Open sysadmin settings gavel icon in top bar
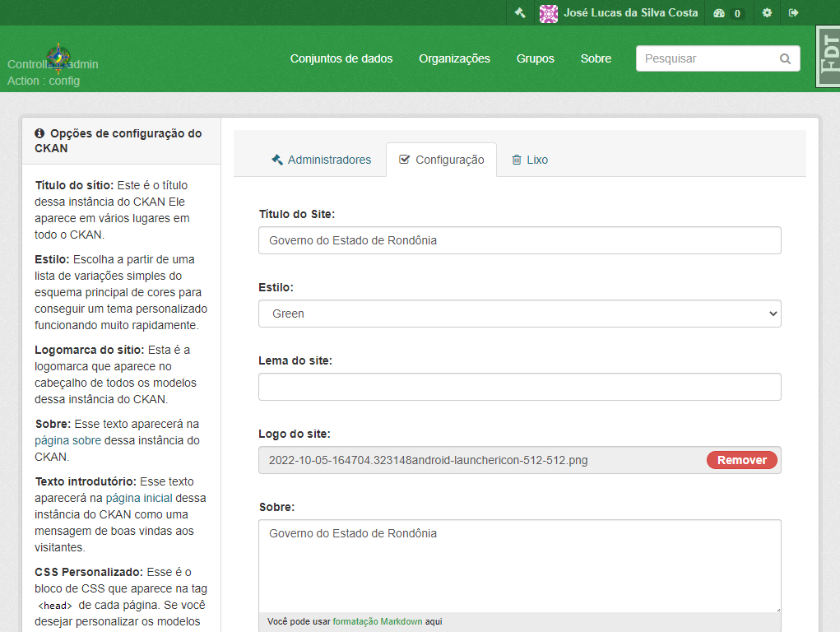The image size is (840, 632). point(520,13)
